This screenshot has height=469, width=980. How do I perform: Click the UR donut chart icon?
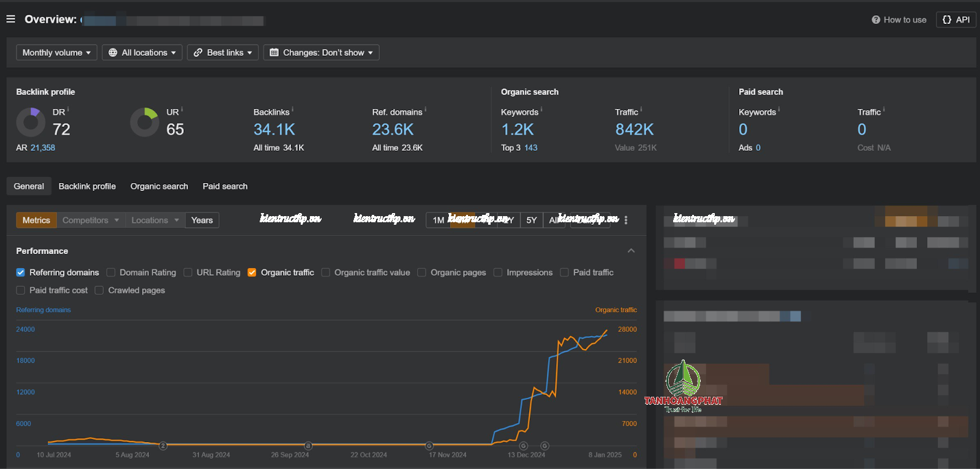pyautogui.click(x=145, y=122)
